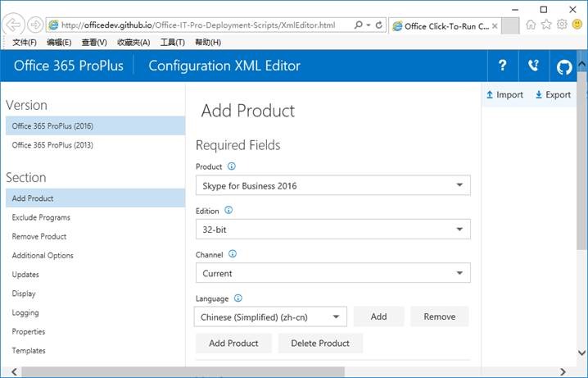Click the info icon next to Language
Viewport: 588px width, 378px height.
click(238, 298)
